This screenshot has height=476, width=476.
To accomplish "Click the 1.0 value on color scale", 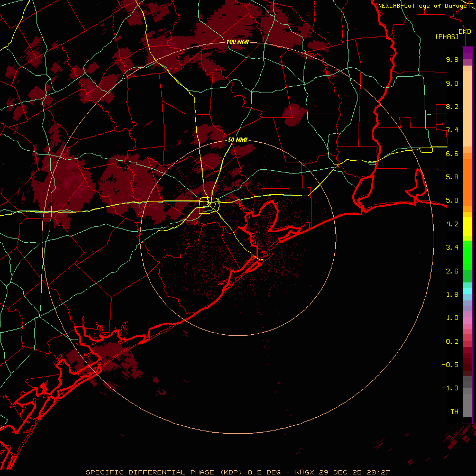I will point(452,317).
